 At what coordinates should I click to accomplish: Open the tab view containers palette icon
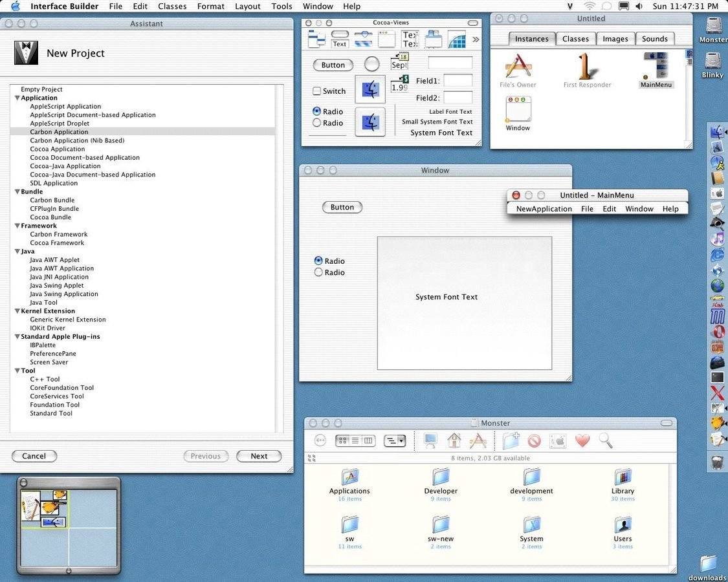[434, 39]
